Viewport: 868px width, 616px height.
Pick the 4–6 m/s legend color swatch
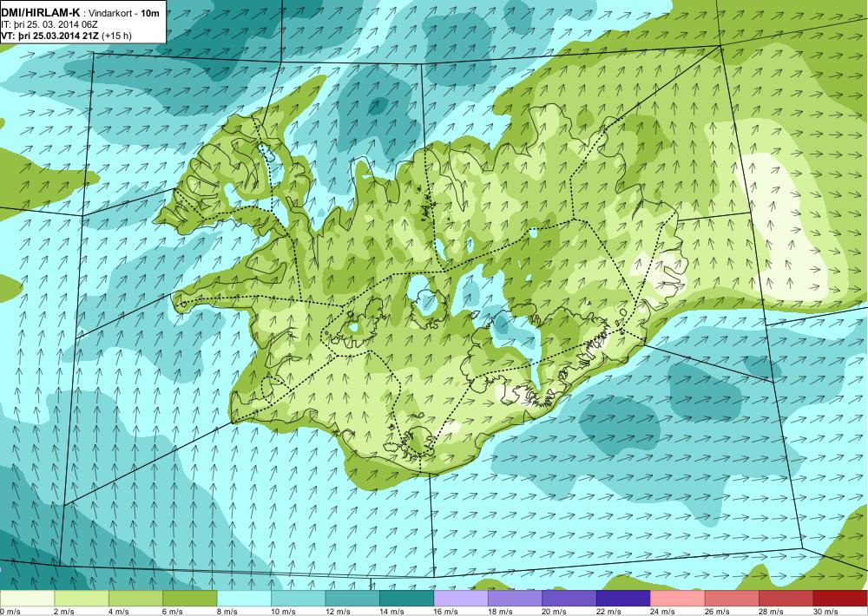click(x=135, y=599)
